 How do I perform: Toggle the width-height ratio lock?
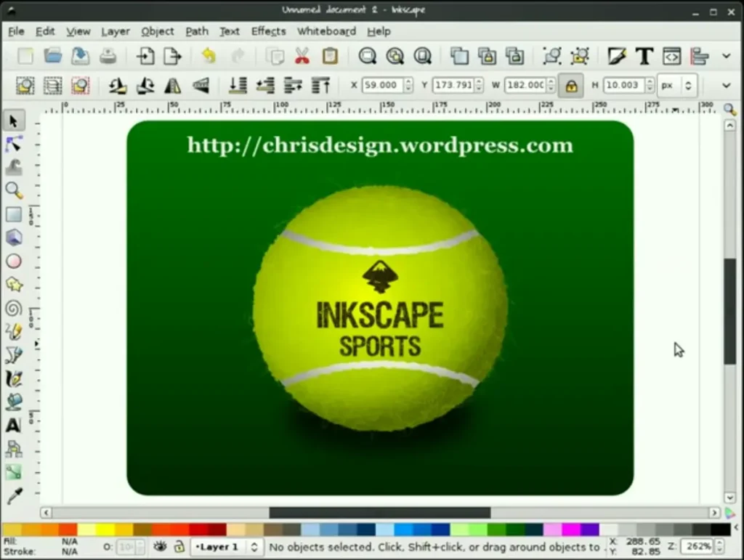click(x=571, y=86)
